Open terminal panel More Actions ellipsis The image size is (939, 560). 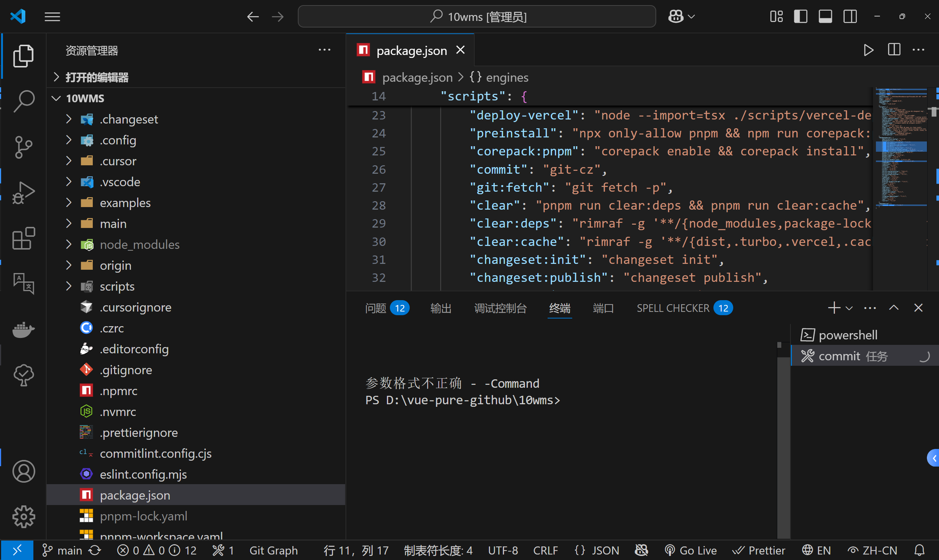870,308
